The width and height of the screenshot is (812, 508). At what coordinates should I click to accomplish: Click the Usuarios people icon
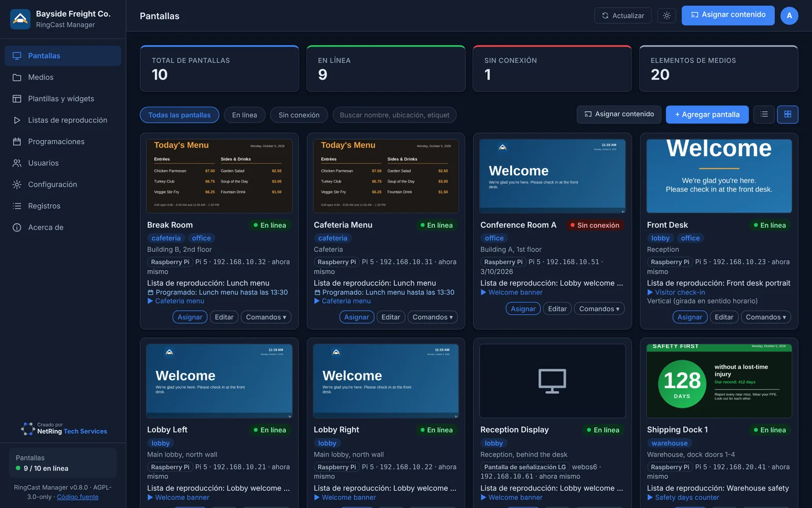tap(17, 163)
